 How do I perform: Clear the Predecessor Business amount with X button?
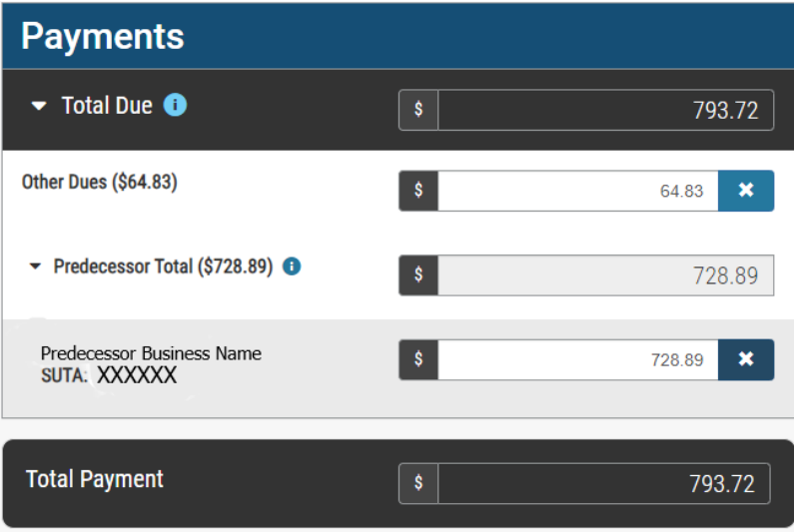coord(746,360)
